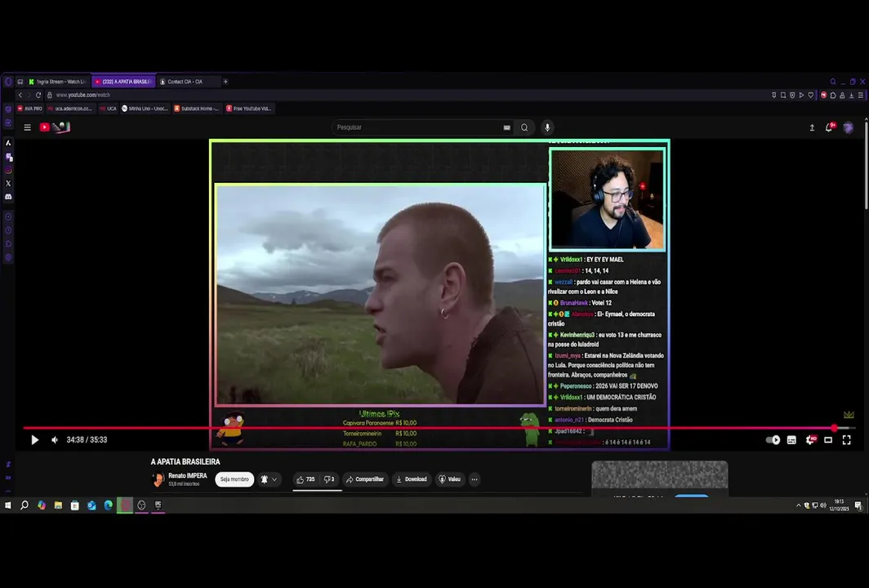Open the browser downloads icon in toolbar
This screenshot has height=588, width=869.
tap(851, 96)
